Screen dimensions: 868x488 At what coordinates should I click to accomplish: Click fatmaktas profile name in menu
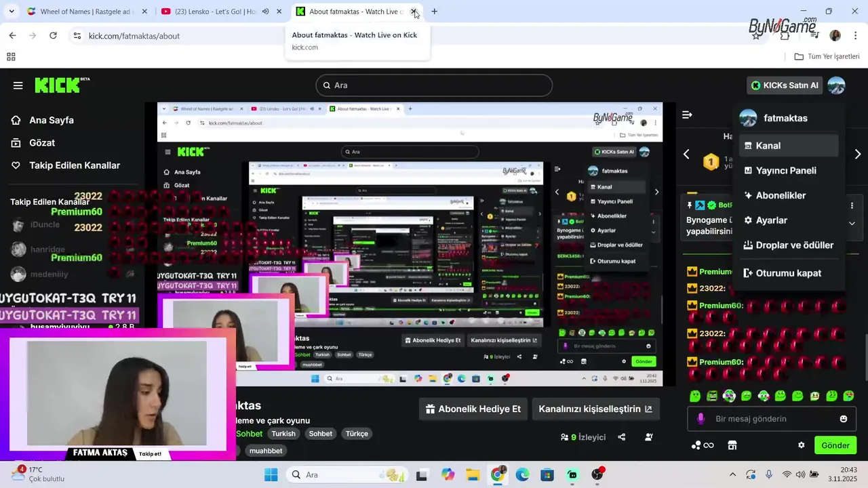tap(785, 118)
